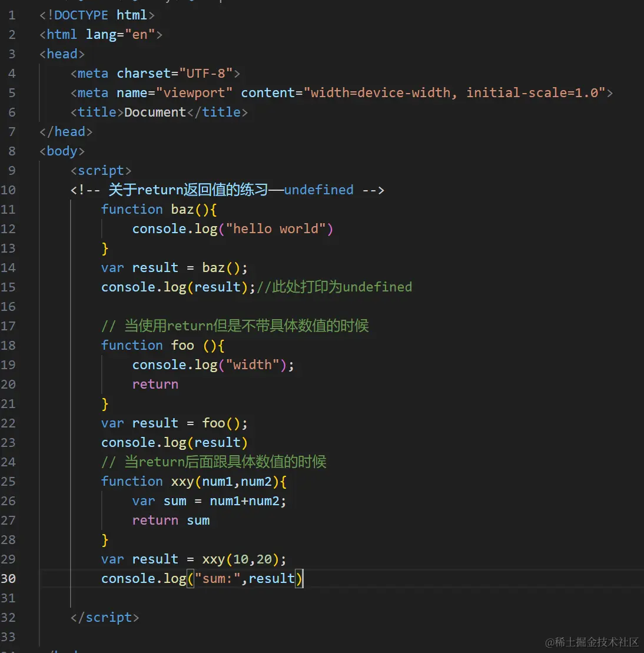Viewport: 644px width, 653px height.
Task: Click the highlighted line number 30
Action: tap(8, 579)
